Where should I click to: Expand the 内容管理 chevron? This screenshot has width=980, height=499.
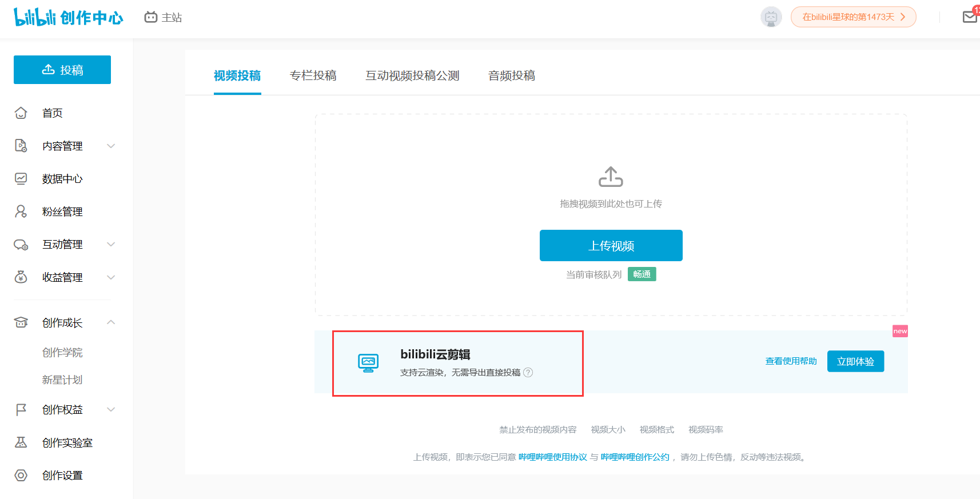click(x=111, y=146)
